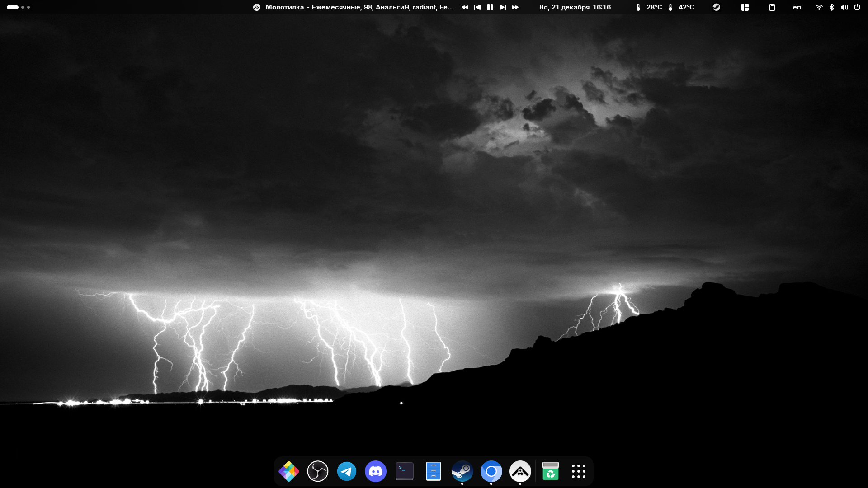The width and height of the screenshot is (868, 488).
Task: Open the music player dock icon
Action: (x=520, y=471)
